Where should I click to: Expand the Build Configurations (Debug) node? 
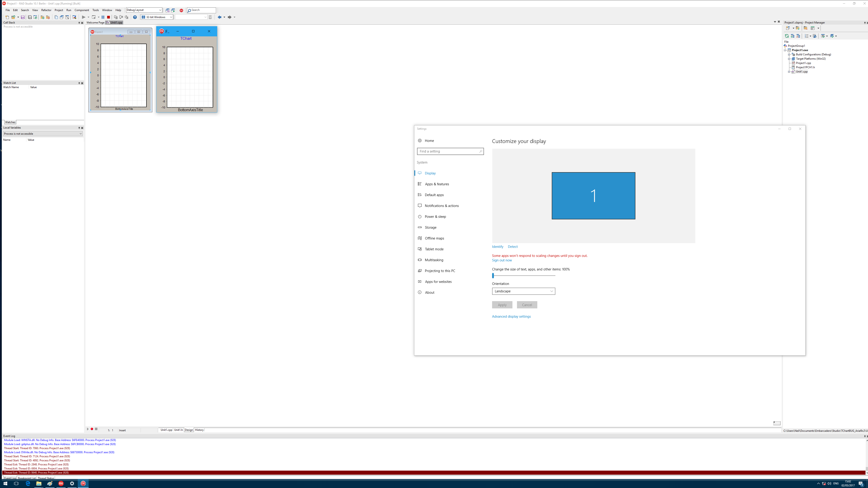point(789,54)
